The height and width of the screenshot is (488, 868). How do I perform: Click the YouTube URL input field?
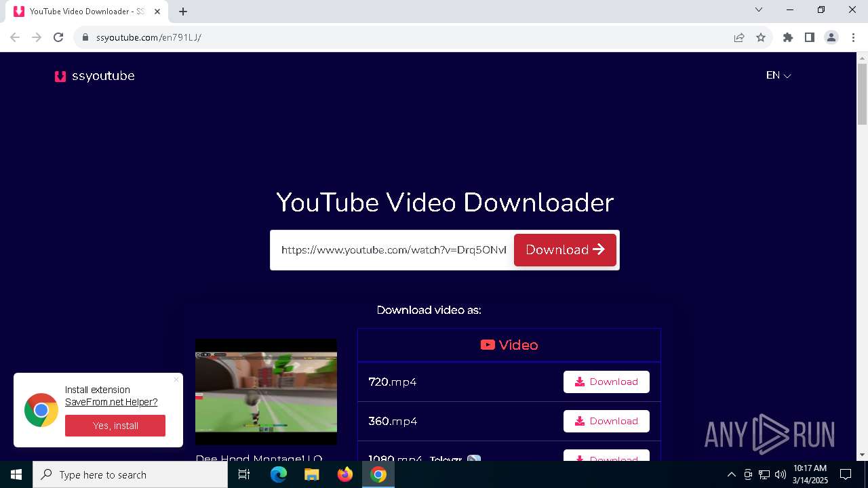pyautogui.click(x=393, y=250)
